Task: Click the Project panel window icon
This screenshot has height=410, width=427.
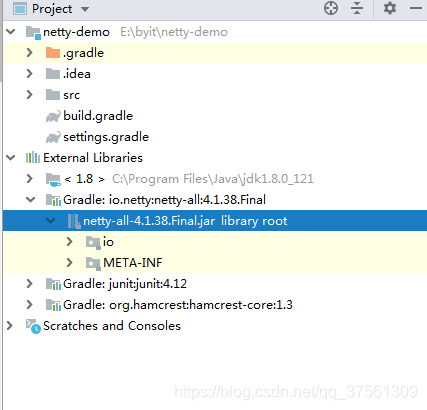Action: click(x=20, y=9)
